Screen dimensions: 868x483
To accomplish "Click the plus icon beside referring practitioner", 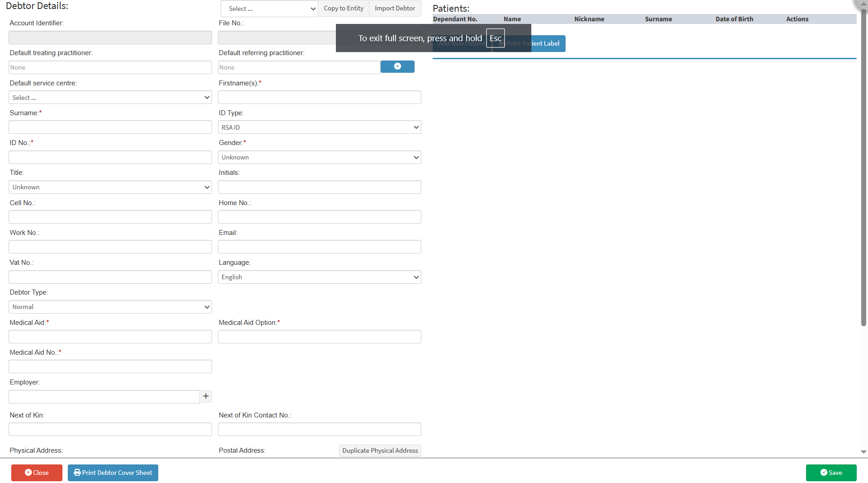I will (397, 66).
